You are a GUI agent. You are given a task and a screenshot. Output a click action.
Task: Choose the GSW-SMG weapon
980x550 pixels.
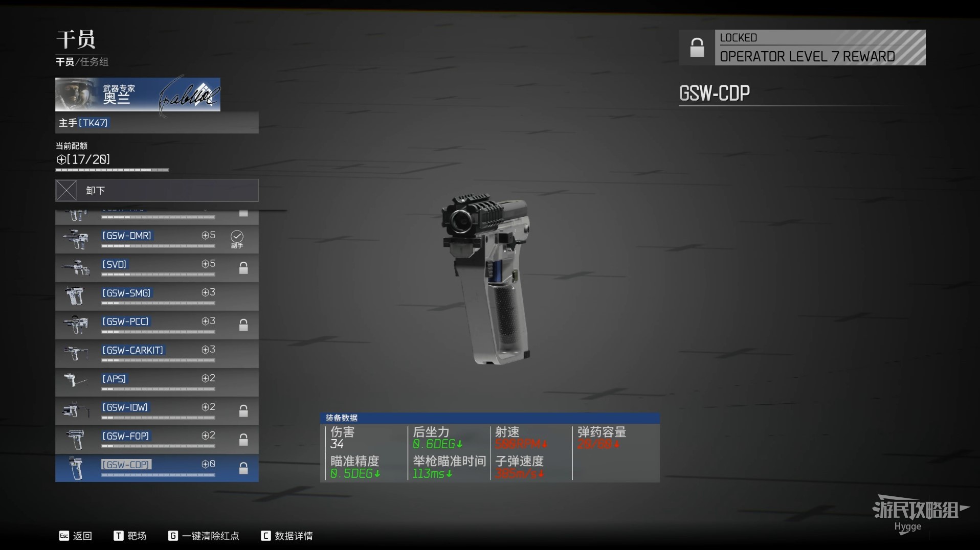coord(157,296)
